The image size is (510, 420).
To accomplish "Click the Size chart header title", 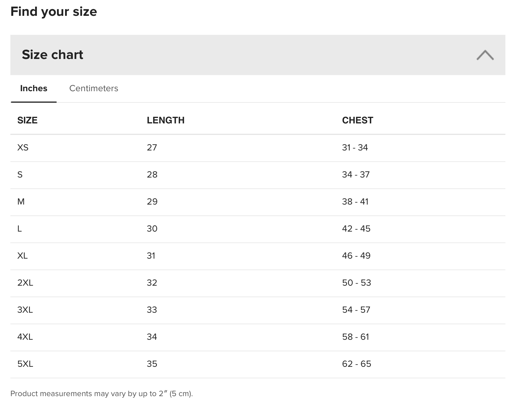I will [52, 55].
